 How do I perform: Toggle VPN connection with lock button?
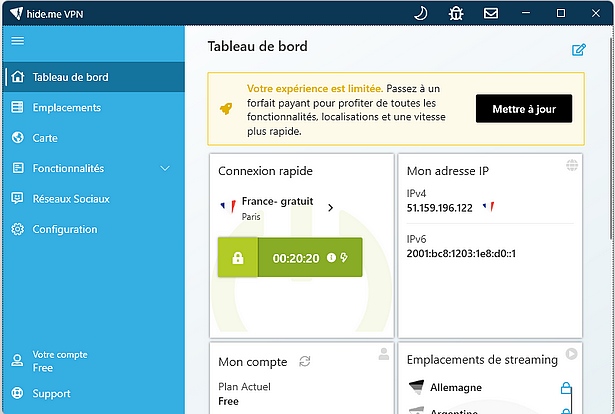coord(238,258)
